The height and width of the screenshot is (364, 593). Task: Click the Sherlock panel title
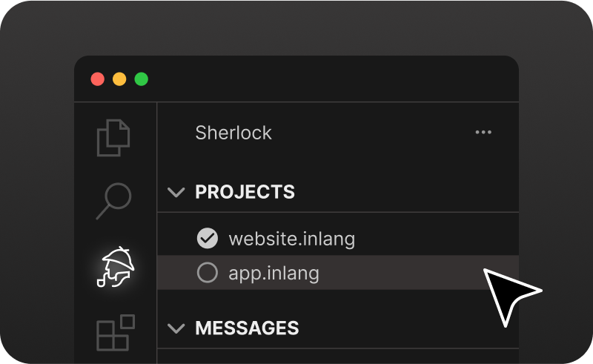(x=233, y=133)
